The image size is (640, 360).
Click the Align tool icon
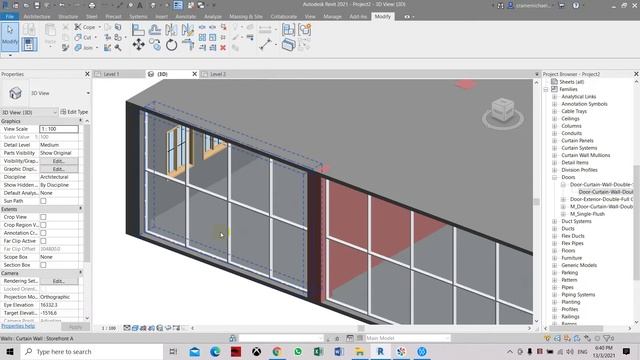pyautogui.click(x=138, y=29)
